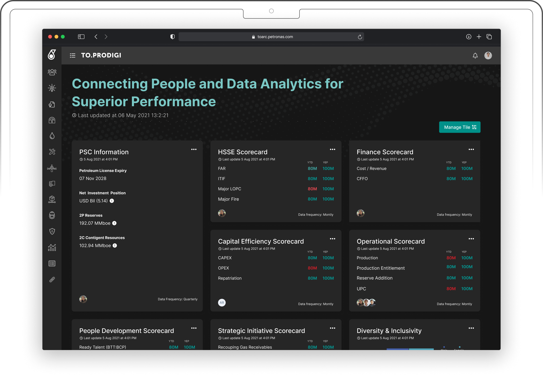This screenshot has width=543, height=392.
Task: Click the paperclip attachment sidebar icon
Action: 52,279
